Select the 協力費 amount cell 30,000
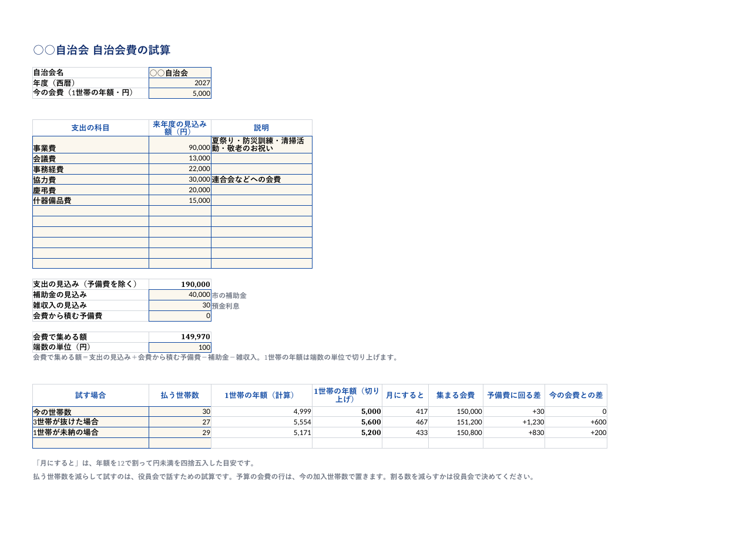The height and width of the screenshot is (535, 756). pyautogui.click(x=180, y=179)
